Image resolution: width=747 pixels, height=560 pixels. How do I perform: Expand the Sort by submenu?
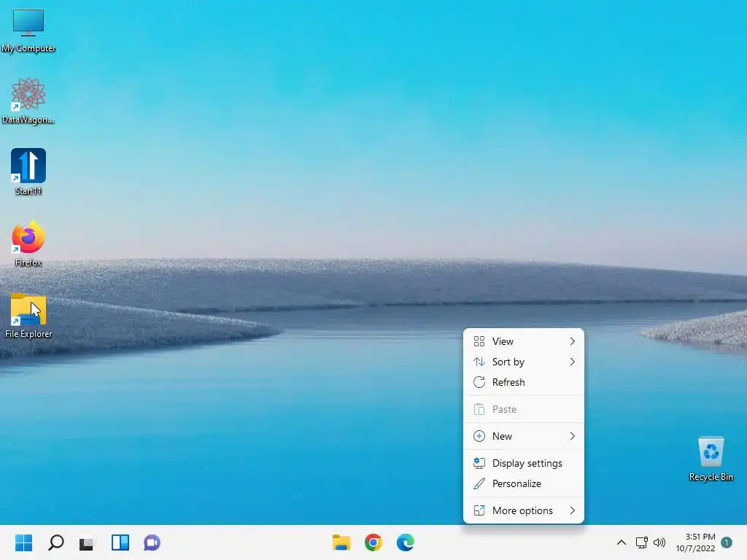click(524, 362)
